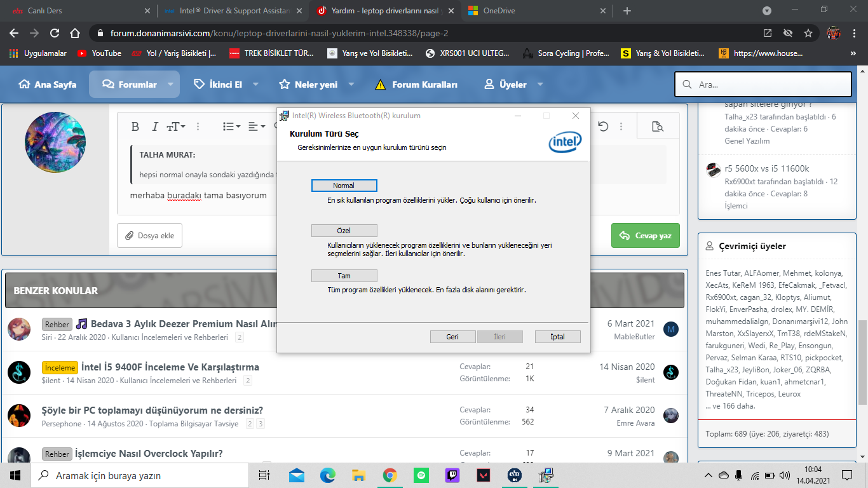Open Neler yeni navigation item

pos(308,85)
